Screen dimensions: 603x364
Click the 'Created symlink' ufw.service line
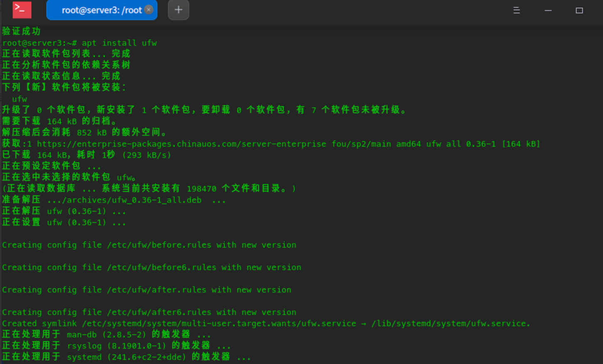pyautogui.click(x=266, y=323)
